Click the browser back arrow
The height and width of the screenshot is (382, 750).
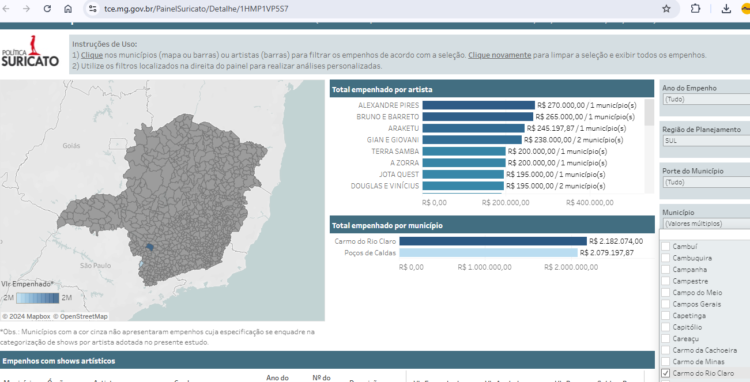[6, 9]
